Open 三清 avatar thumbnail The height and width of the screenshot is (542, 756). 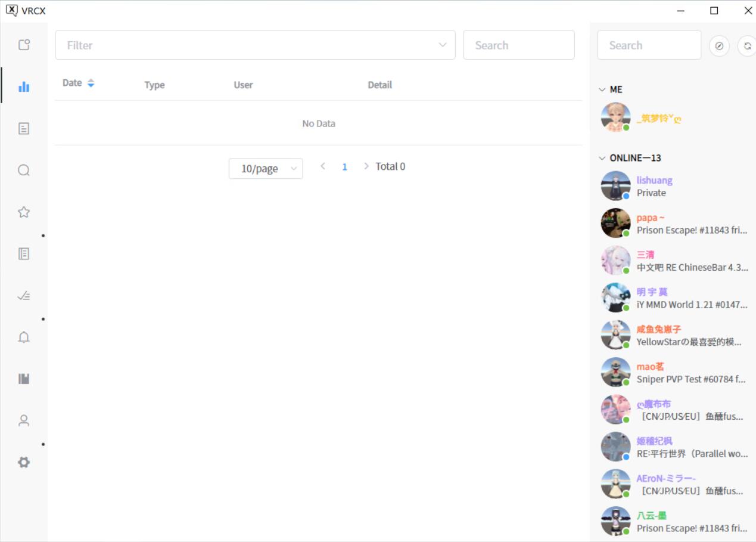tap(615, 261)
